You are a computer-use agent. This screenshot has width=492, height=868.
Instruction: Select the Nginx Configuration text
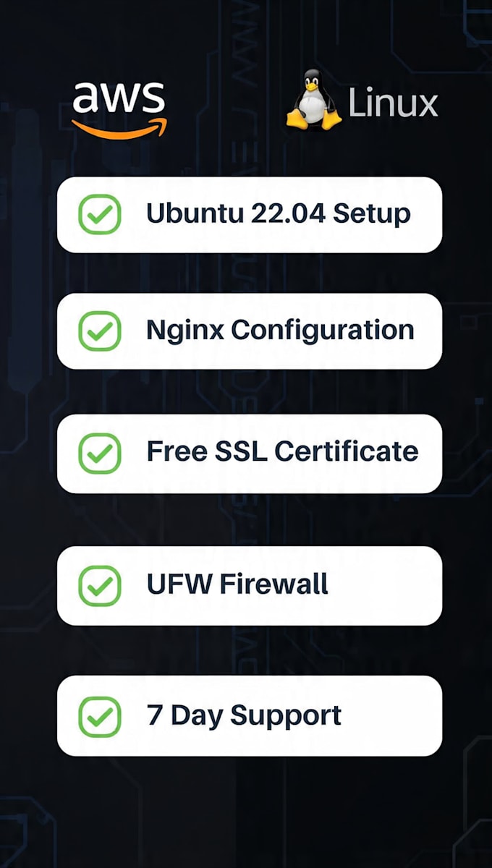pos(280,331)
